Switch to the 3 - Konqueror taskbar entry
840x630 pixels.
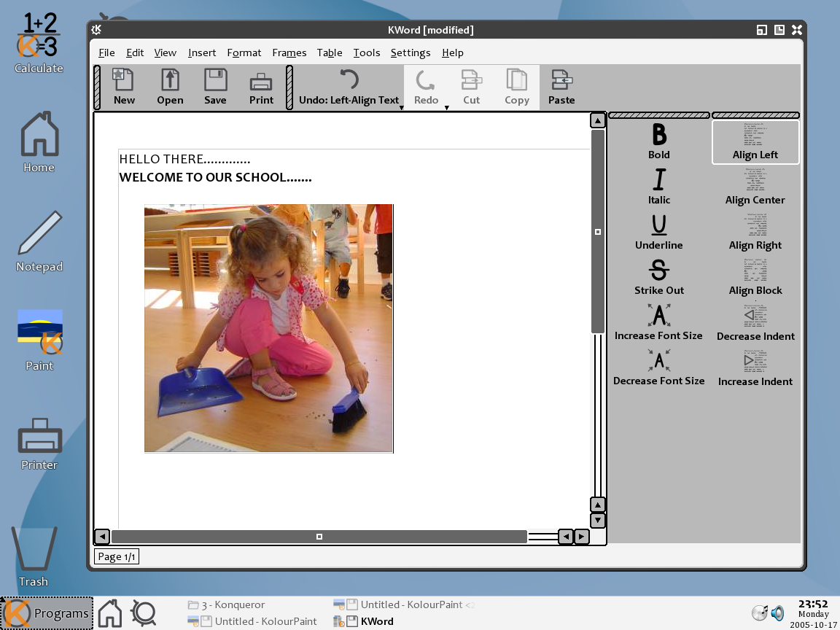(226, 604)
